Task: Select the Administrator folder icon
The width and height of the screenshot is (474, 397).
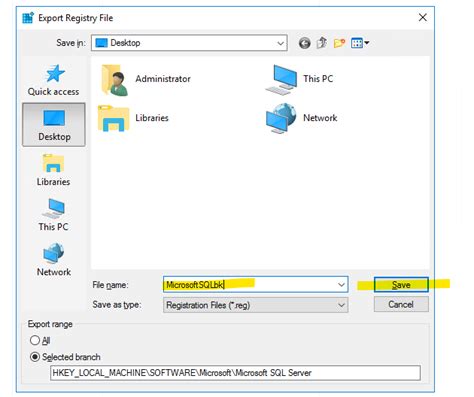Action: (x=114, y=80)
